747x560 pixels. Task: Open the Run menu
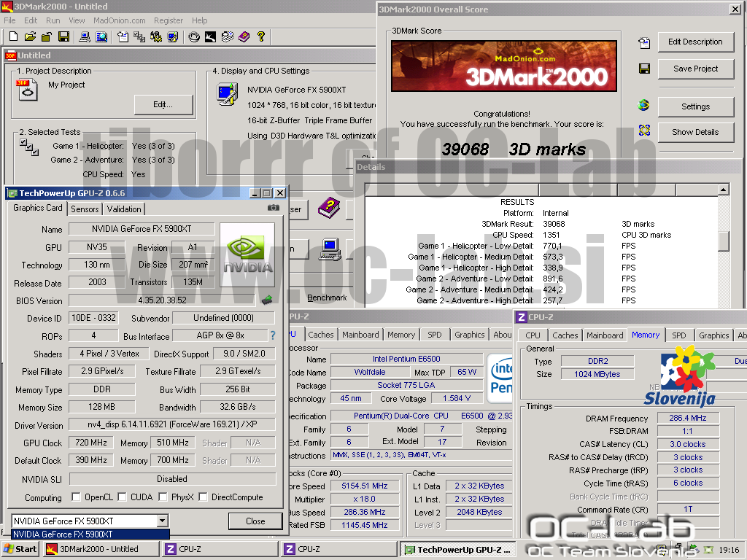pos(53,20)
